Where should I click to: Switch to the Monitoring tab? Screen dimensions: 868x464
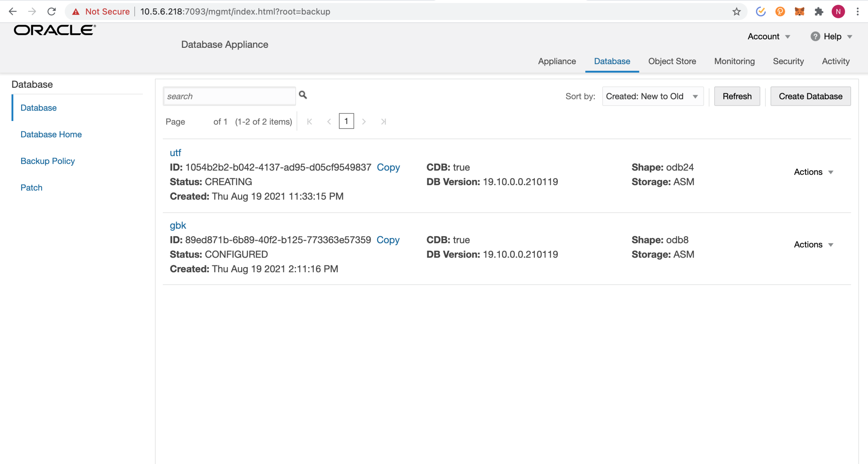click(x=734, y=61)
